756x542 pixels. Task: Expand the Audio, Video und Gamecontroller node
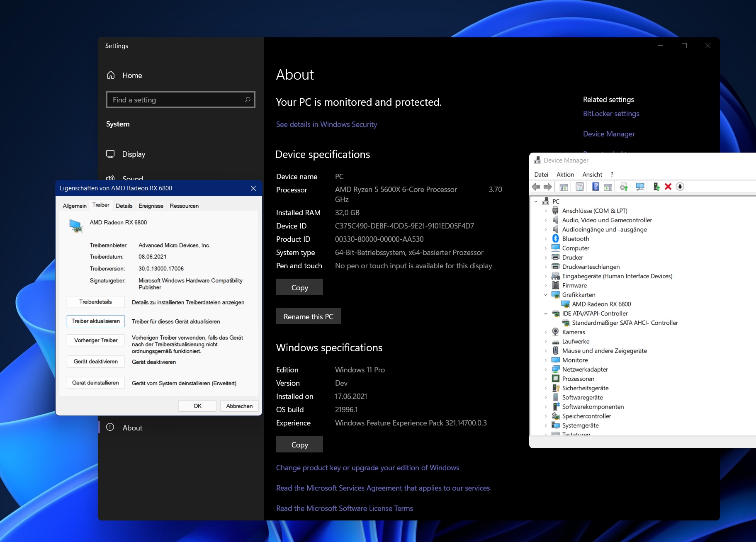tap(546, 220)
